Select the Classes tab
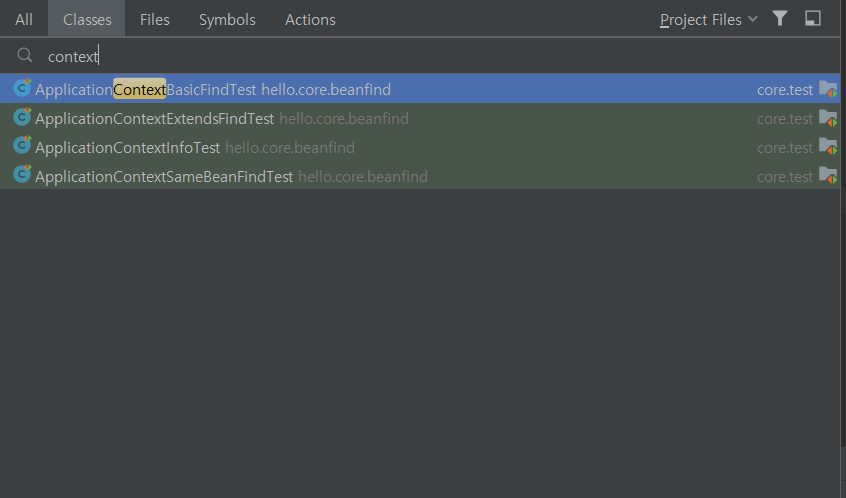The height and width of the screenshot is (498, 846). pyautogui.click(x=87, y=19)
